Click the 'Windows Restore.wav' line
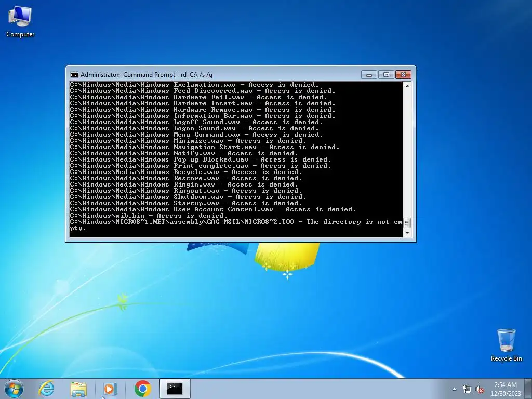This screenshot has width=532, height=399. pos(186,178)
